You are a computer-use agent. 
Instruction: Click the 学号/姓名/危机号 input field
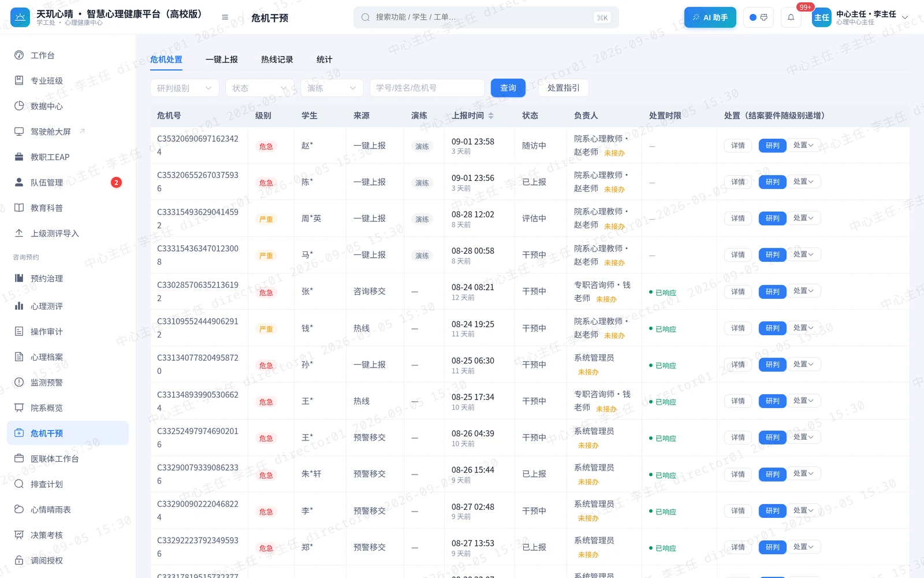pos(427,88)
